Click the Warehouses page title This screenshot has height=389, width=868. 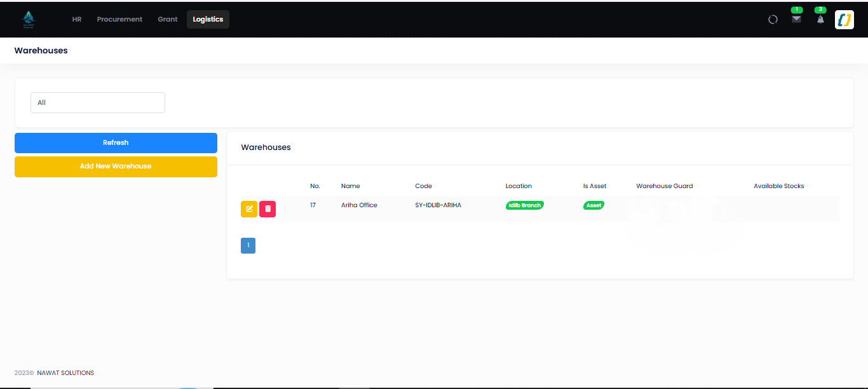tap(41, 50)
